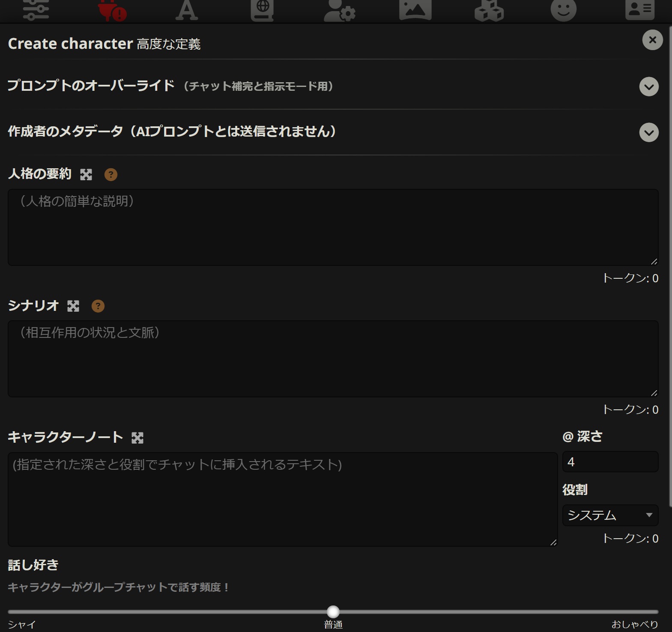This screenshot has height=632, width=672.
Task: Maximize the シナリオ text editor
Action: pyautogui.click(x=73, y=306)
